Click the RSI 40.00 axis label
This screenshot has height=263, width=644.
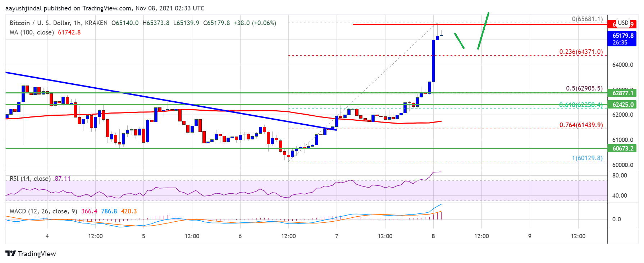[620, 196]
